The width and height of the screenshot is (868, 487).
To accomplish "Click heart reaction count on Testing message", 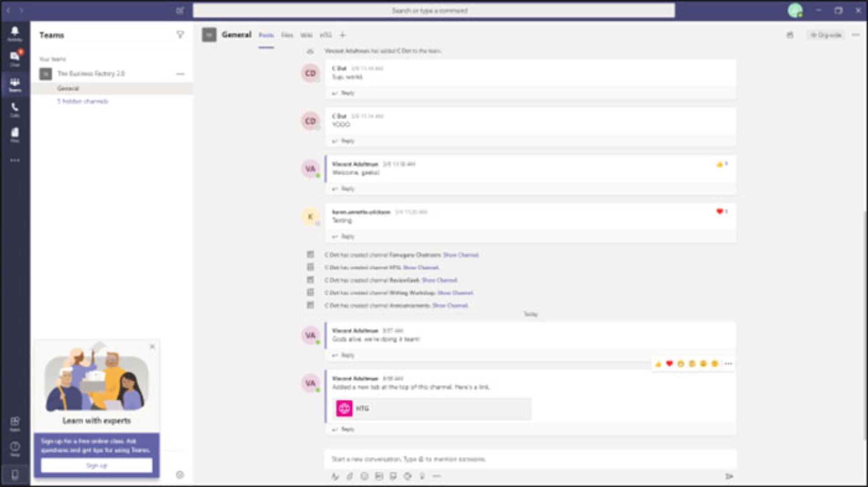I will click(x=722, y=211).
